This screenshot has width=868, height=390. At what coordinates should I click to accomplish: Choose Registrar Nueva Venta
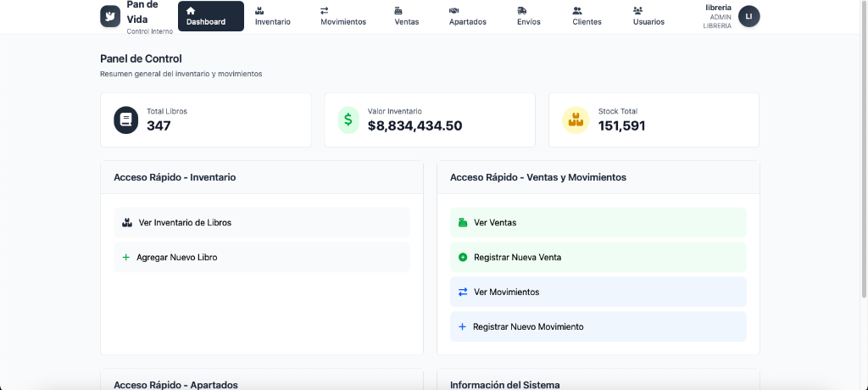[598, 257]
